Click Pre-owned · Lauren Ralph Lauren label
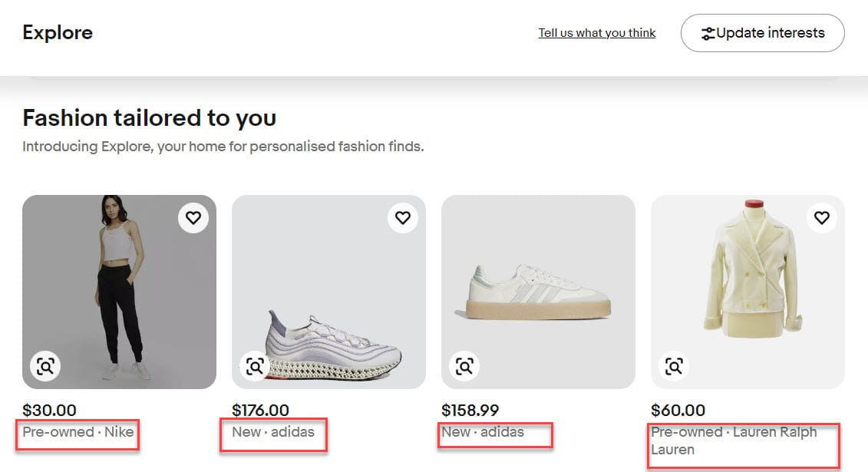This screenshot has height=472, width=868. pos(733,441)
